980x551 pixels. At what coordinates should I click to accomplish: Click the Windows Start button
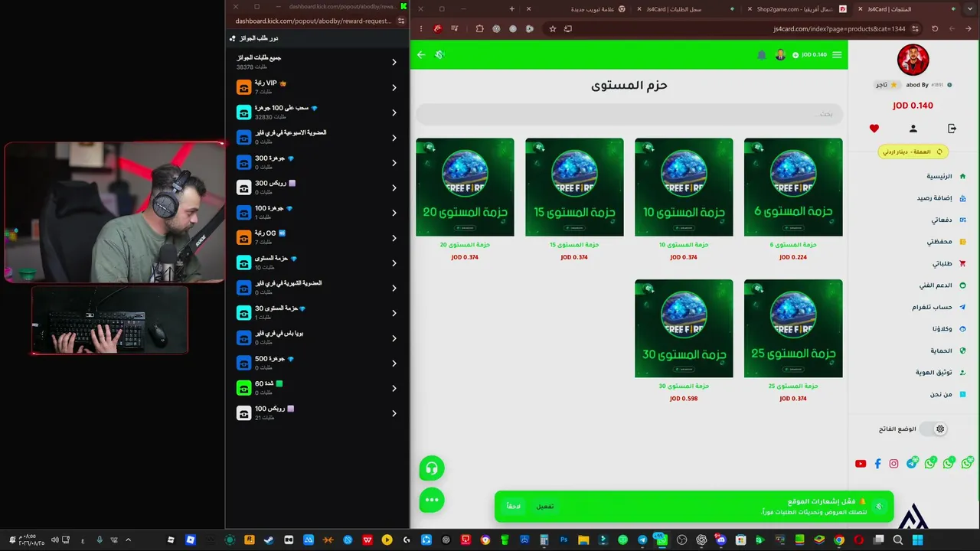pos(917,540)
